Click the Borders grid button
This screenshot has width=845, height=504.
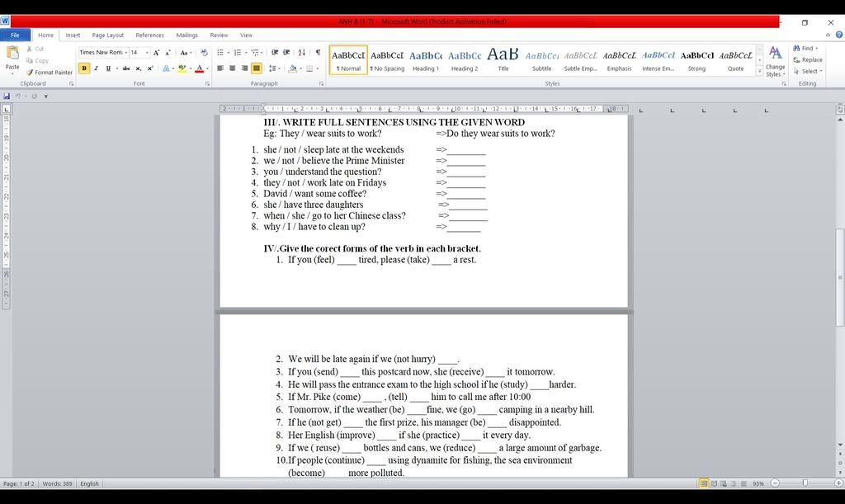coord(310,68)
